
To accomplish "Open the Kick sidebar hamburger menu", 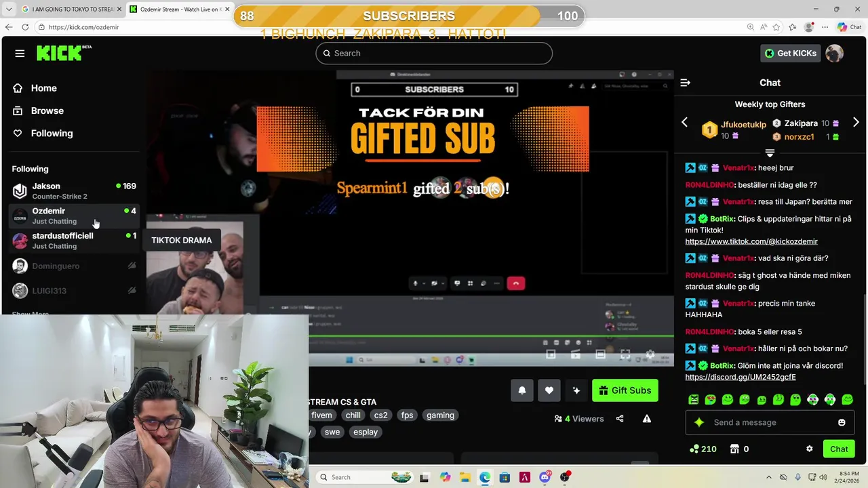I will [x=20, y=54].
